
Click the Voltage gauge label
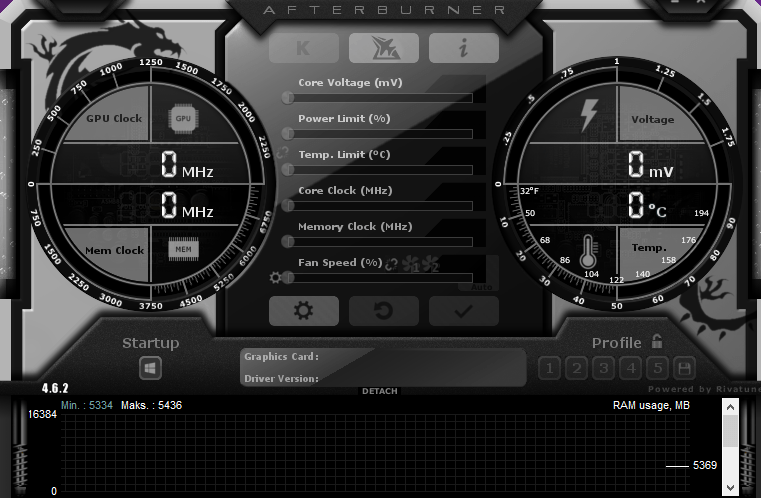coord(653,119)
